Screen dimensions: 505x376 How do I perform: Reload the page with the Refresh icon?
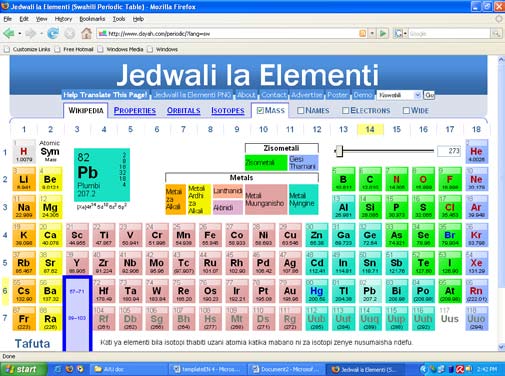coord(53,33)
